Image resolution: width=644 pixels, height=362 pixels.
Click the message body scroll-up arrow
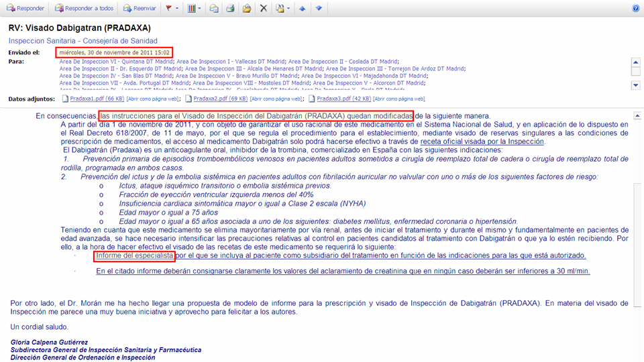(x=637, y=116)
